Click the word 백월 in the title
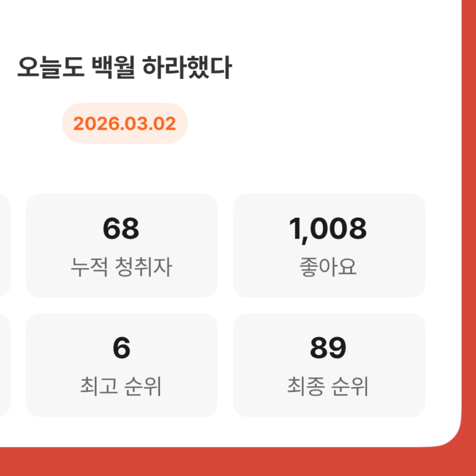This screenshot has width=476, height=476. [113, 67]
